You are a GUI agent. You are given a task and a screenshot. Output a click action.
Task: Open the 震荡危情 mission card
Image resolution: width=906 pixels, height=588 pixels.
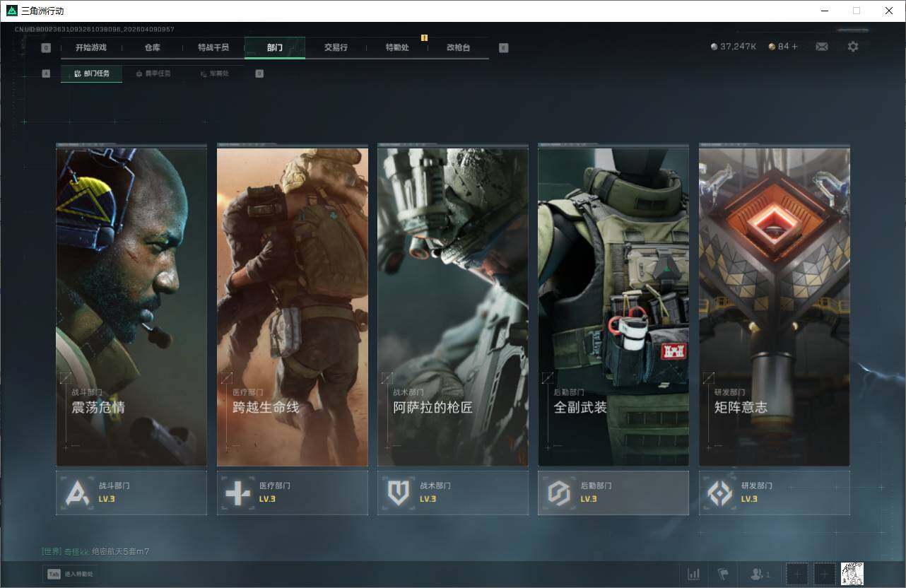point(131,307)
